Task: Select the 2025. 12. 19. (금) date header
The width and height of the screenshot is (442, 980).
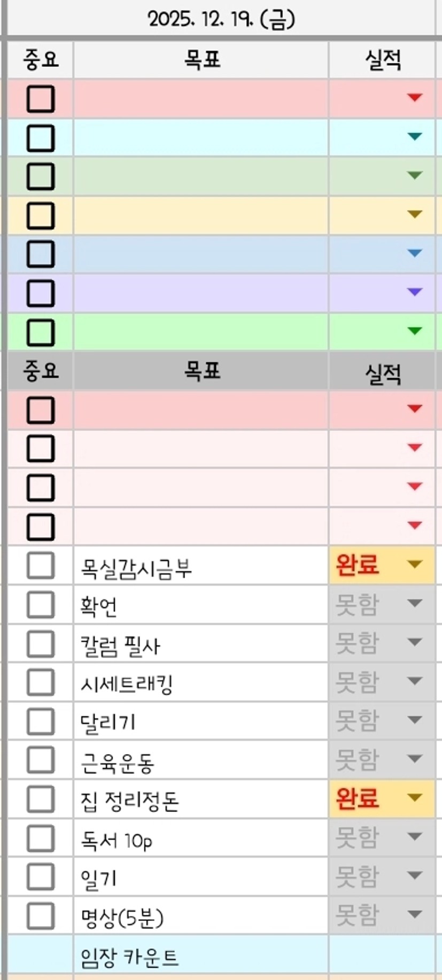Action: (x=221, y=20)
